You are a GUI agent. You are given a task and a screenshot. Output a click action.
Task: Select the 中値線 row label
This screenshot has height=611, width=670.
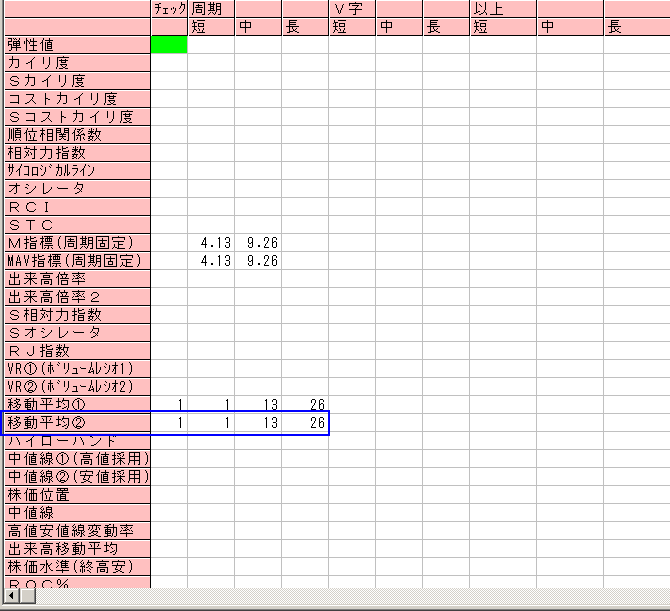coord(77,512)
